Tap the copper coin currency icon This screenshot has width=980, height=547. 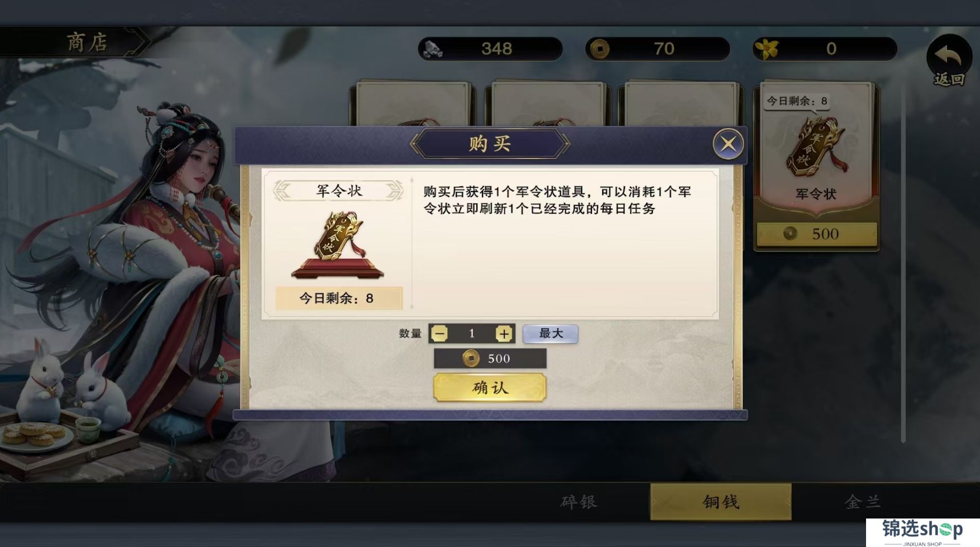(599, 49)
